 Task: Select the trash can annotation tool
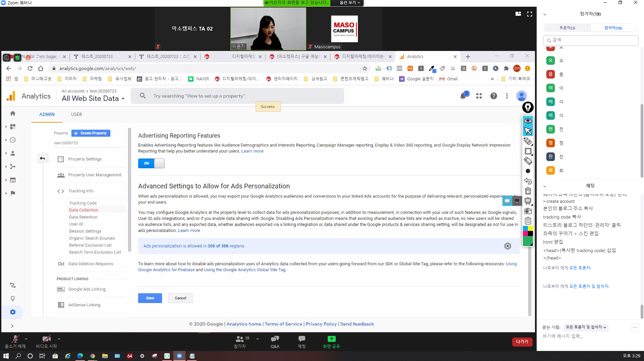[528, 191]
